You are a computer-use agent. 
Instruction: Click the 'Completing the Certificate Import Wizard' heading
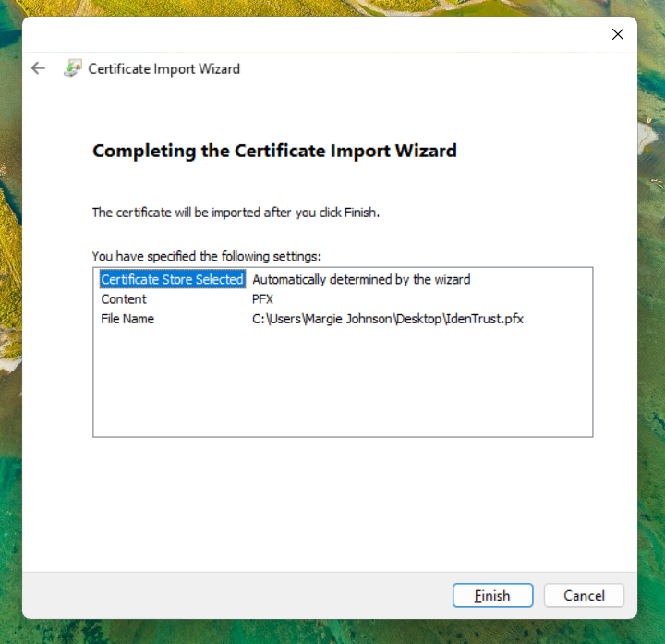click(274, 151)
